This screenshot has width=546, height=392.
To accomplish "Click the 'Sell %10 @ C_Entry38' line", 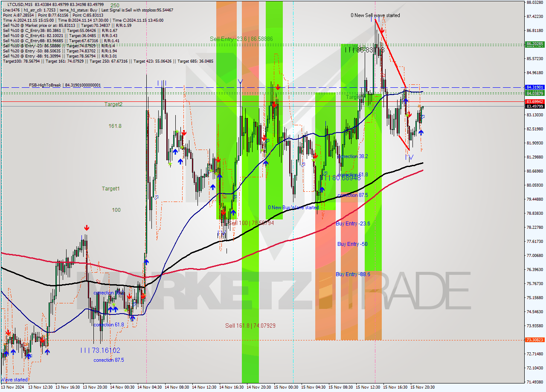I will click(x=60, y=30).
